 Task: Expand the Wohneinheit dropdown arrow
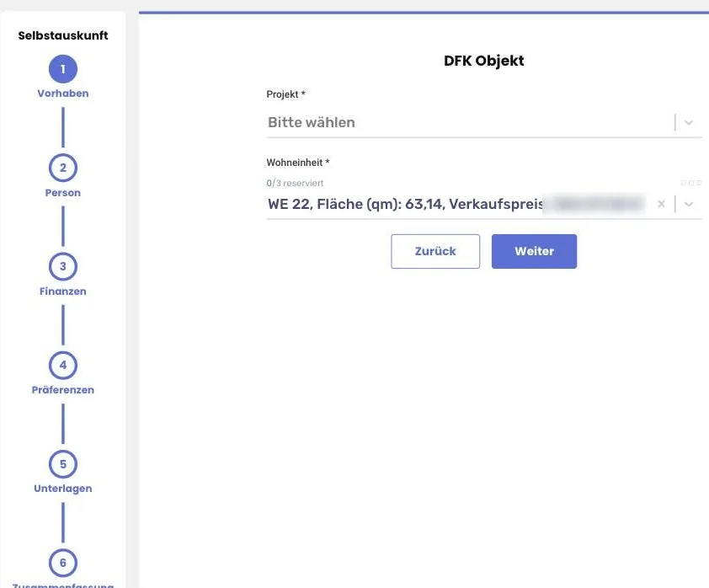point(689,204)
